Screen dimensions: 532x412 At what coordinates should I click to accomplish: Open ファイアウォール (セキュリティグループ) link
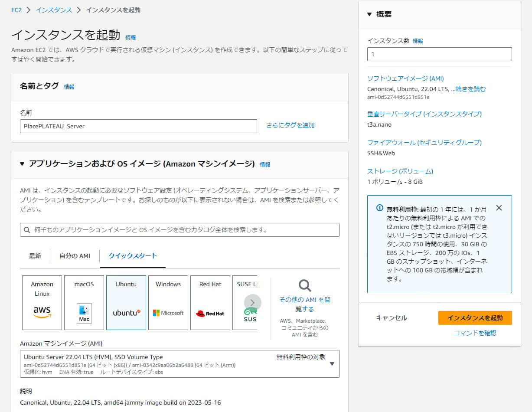point(424,143)
